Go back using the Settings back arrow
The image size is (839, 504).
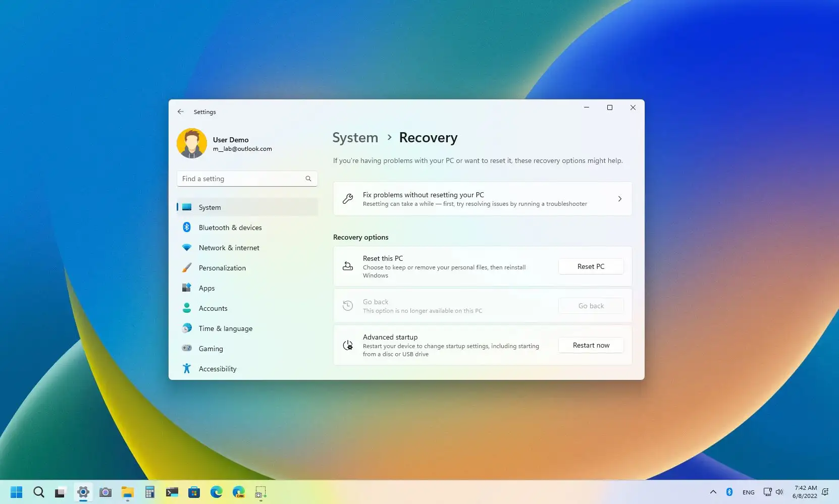point(181,112)
